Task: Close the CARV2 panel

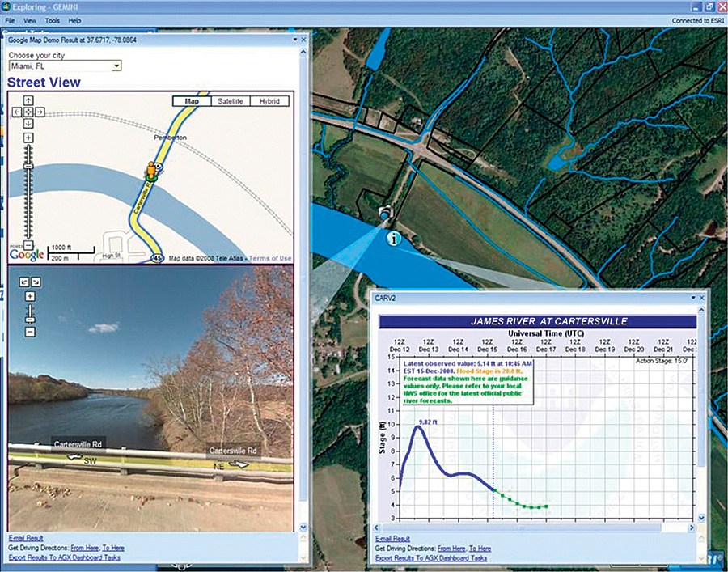Action: pyautogui.click(x=701, y=298)
